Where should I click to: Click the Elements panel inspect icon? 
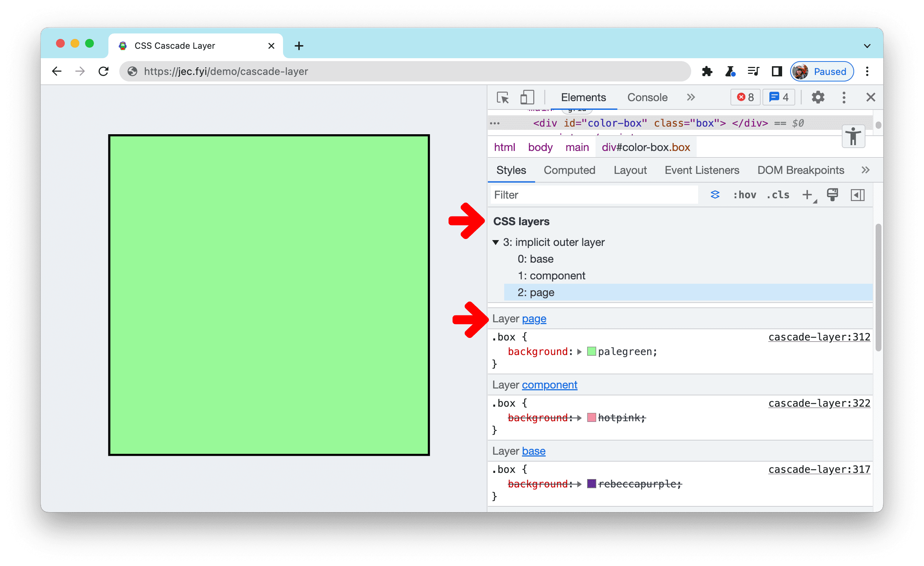[x=503, y=97]
